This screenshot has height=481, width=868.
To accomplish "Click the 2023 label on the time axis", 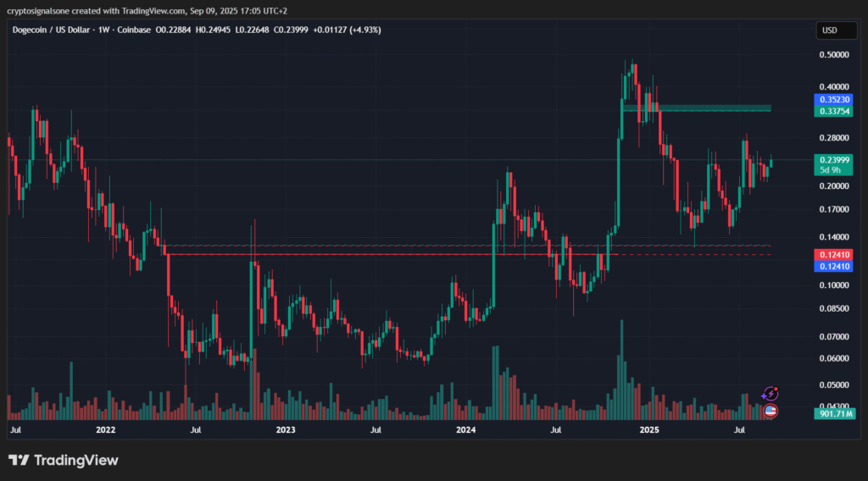I will pos(286,429).
